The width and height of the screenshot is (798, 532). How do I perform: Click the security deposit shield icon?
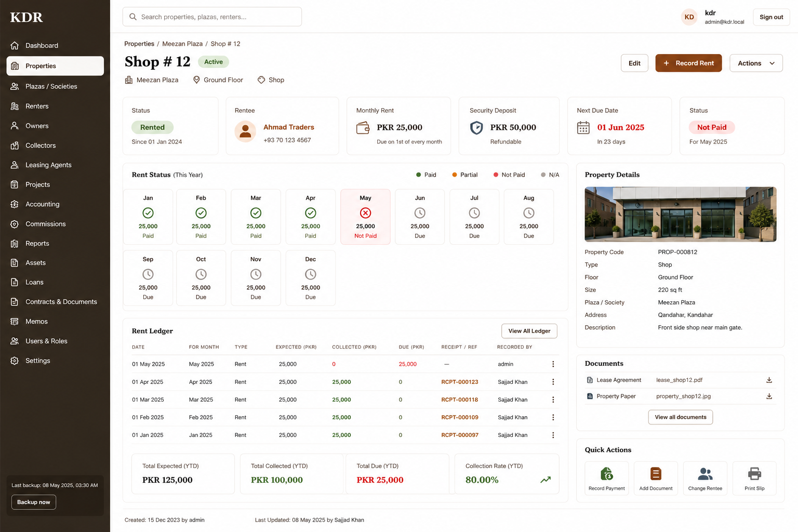click(x=476, y=128)
